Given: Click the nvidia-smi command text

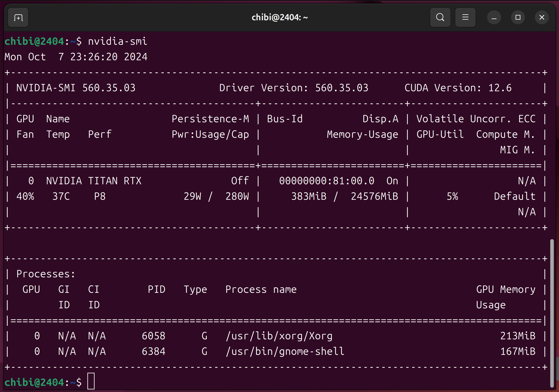Looking at the screenshot, I should coord(118,41).
